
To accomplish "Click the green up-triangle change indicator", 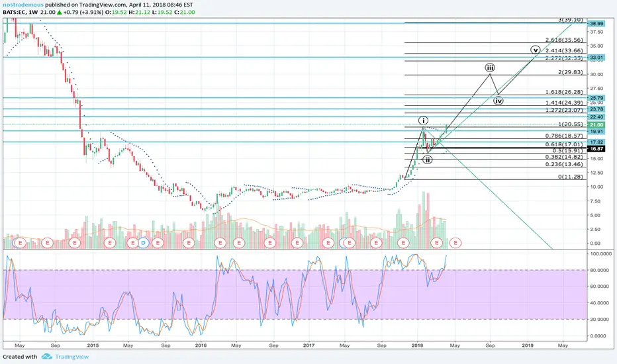I will click(60, 12).
